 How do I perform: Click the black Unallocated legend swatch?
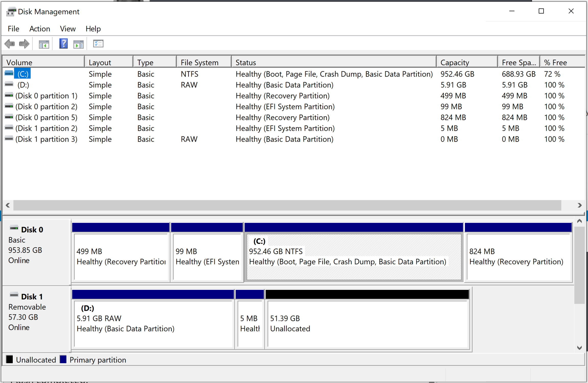coord(9,360)
